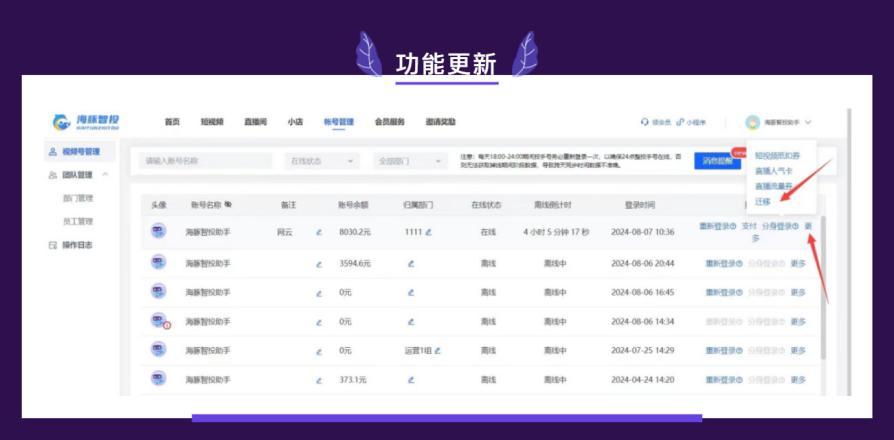The image size is (894, 440).
Task: Click the 8030.2元 balance cell
Action: (x=355, y=232)
